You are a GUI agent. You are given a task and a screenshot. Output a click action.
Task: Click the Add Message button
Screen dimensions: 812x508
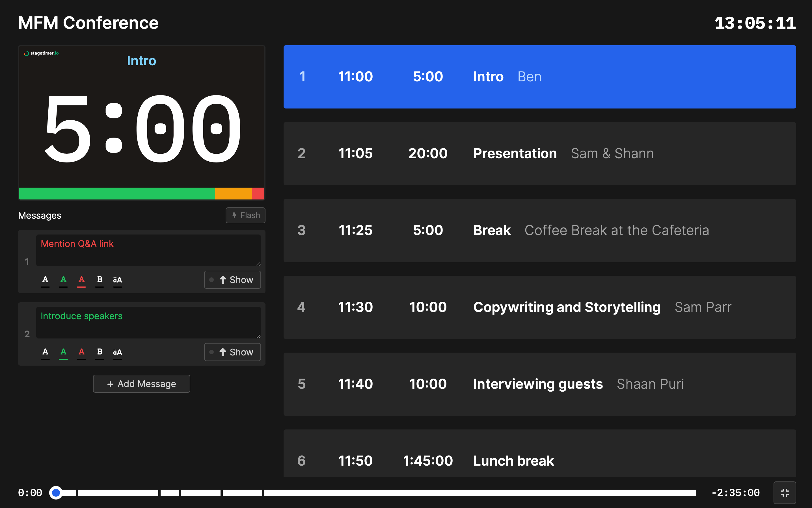tap(142, 384)
